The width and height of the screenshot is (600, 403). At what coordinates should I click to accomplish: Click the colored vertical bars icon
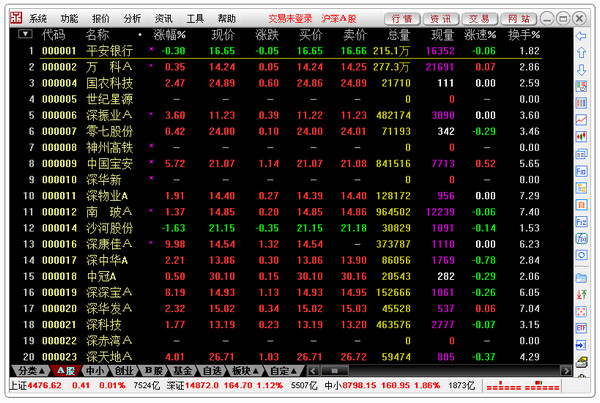pos(581,103)
